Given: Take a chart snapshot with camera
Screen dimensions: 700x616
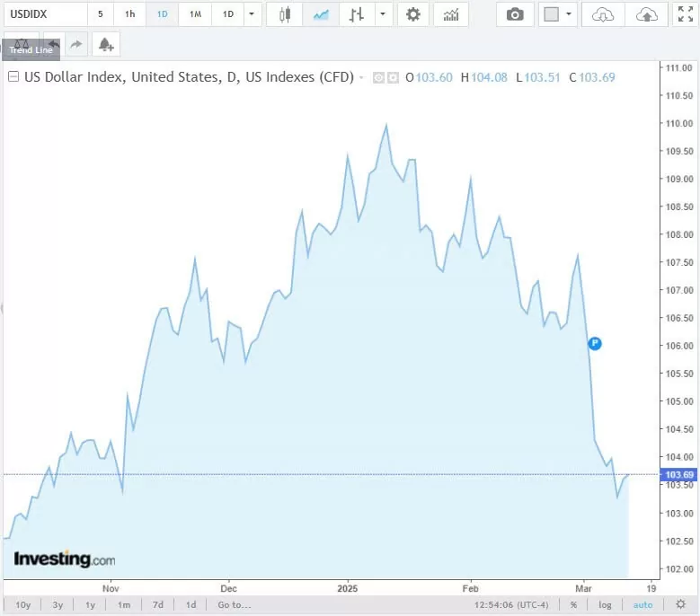Looking at the screenshot, I should click(x=515, y=14).
